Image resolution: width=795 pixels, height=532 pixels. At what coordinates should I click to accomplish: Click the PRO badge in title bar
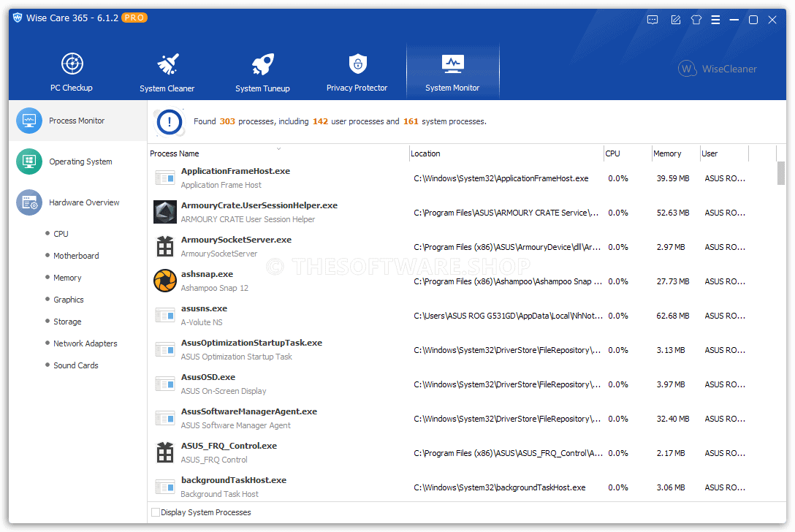point(134,18)
